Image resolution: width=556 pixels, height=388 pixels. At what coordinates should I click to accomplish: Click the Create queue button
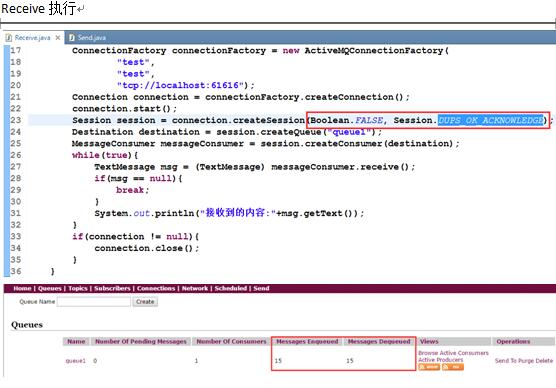pos(145,301)
